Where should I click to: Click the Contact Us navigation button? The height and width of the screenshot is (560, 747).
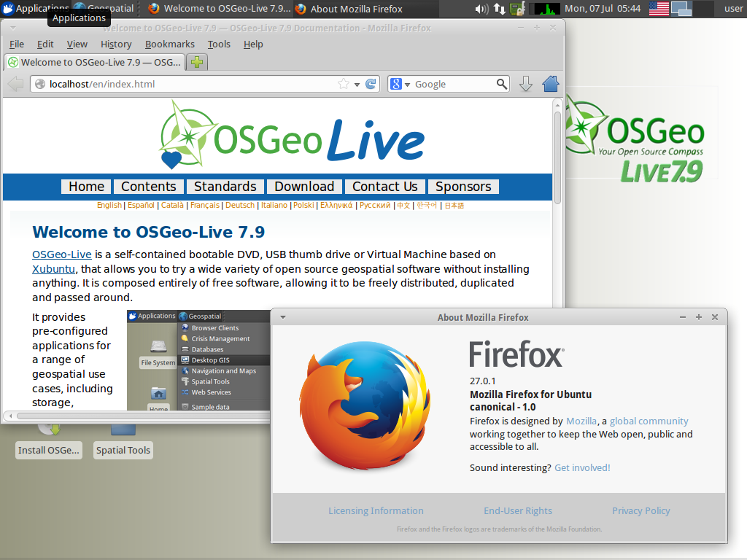pos(385,187)
